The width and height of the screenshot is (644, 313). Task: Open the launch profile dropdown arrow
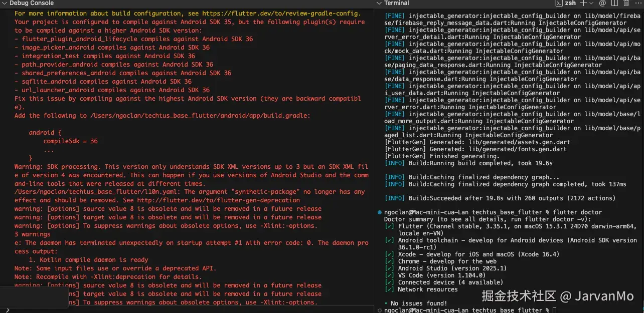point(590,3)
